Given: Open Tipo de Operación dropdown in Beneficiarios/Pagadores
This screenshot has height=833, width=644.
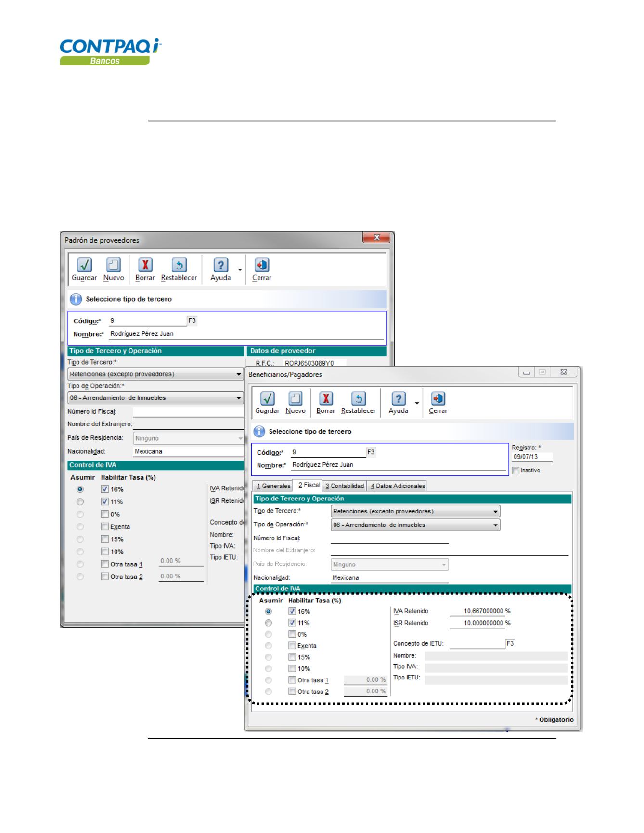Looking at the screenshot, I should (495, 525).
